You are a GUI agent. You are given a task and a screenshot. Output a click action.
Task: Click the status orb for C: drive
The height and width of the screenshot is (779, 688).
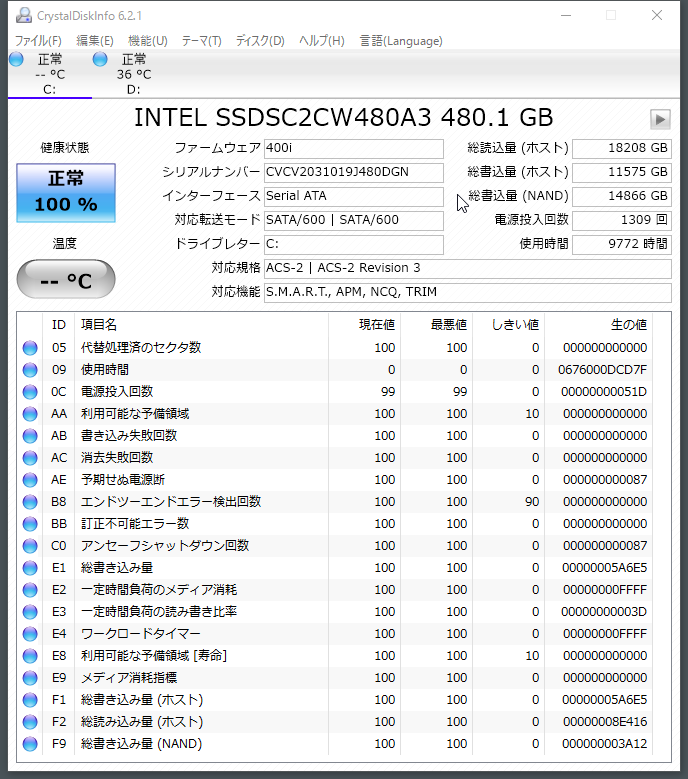pos(16,59)
